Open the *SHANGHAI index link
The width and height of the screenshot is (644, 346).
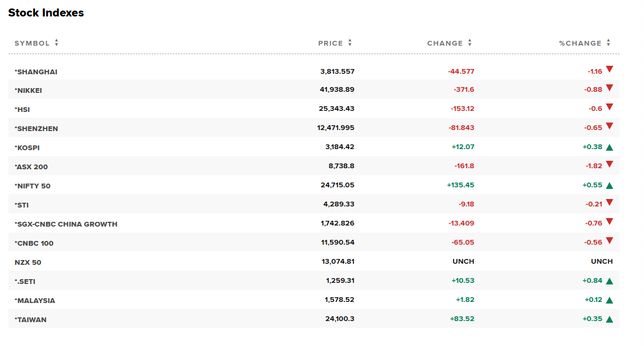(x=36, y=72)
